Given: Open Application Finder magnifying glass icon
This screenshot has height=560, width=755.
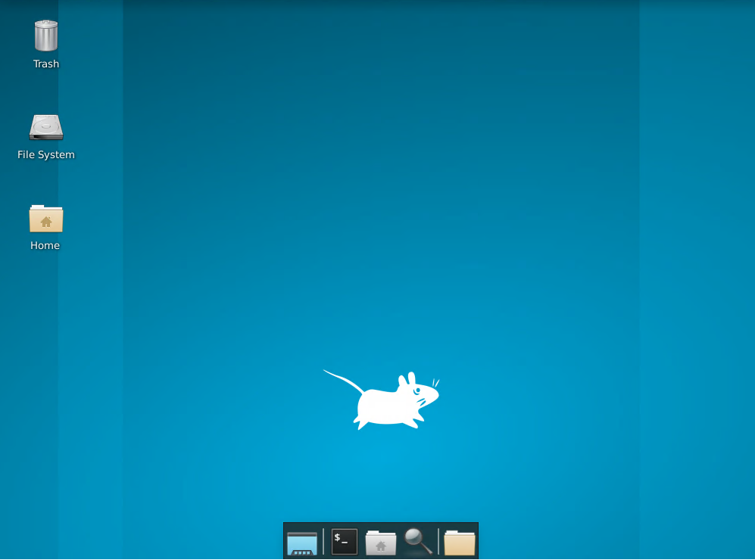Looking at the screenshot, I should coord(418,541).
